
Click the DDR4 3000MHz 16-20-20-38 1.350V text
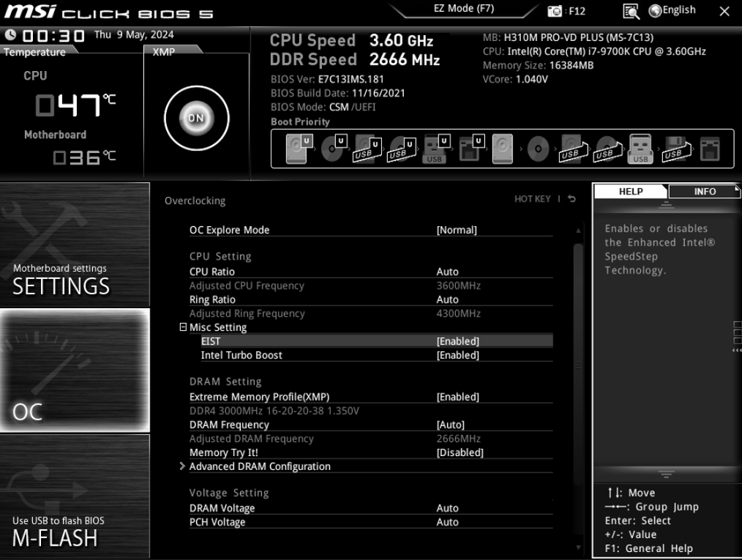click(x=274, y=411)
